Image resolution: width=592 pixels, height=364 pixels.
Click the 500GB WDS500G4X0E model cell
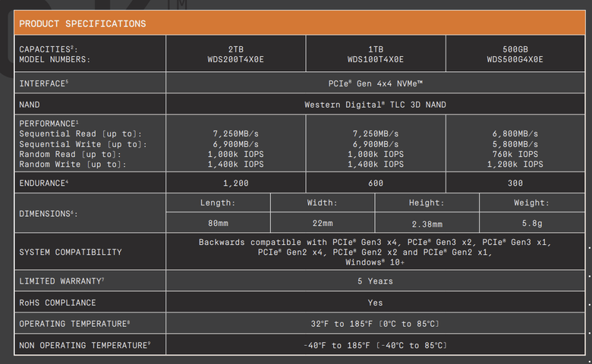(515, 54)
